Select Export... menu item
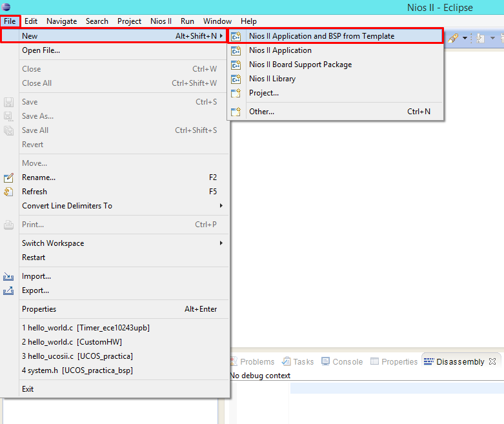Screen dimensions: 504x424 [114, 290]
